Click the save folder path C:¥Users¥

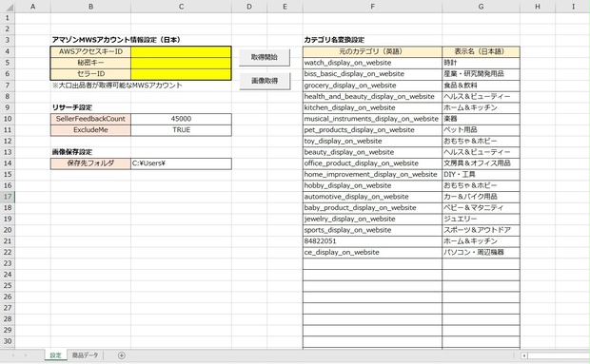pyautogui.click(x=181, y=163)
